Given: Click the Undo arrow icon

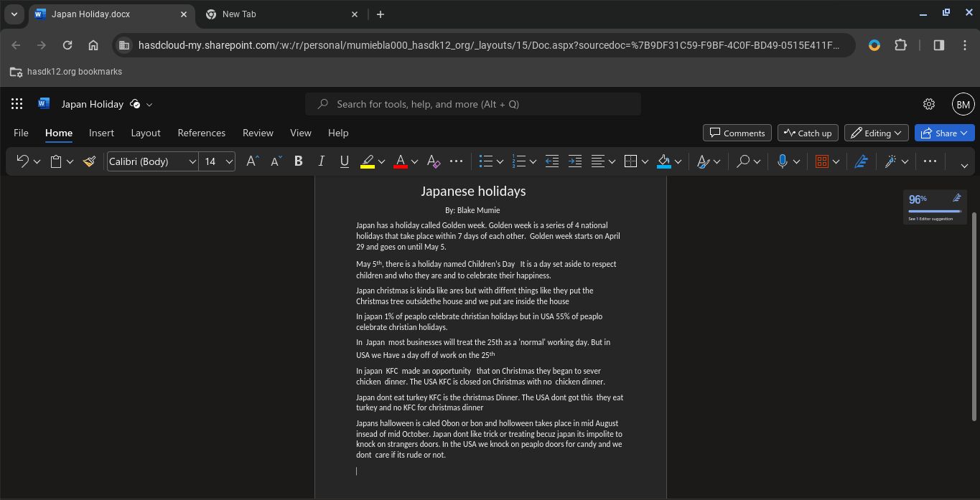Looking at the screenshot, I should pyautogui.click(x=22, y=161).
